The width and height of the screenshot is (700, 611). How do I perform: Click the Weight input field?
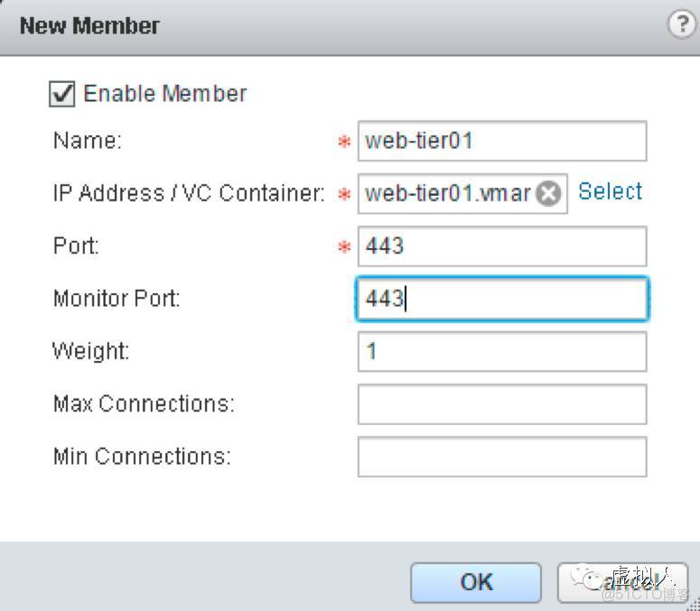pyautogui.click(x=502, y=351)
